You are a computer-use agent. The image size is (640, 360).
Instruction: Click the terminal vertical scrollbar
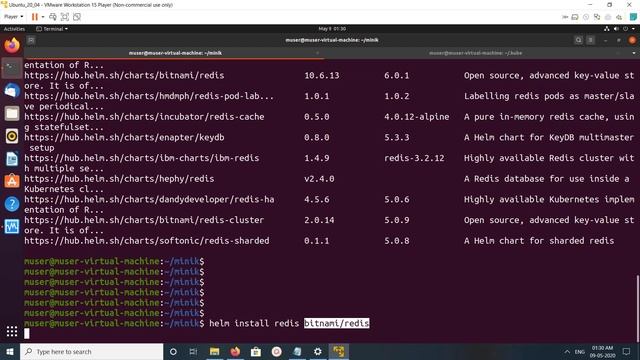pos(638,309)
